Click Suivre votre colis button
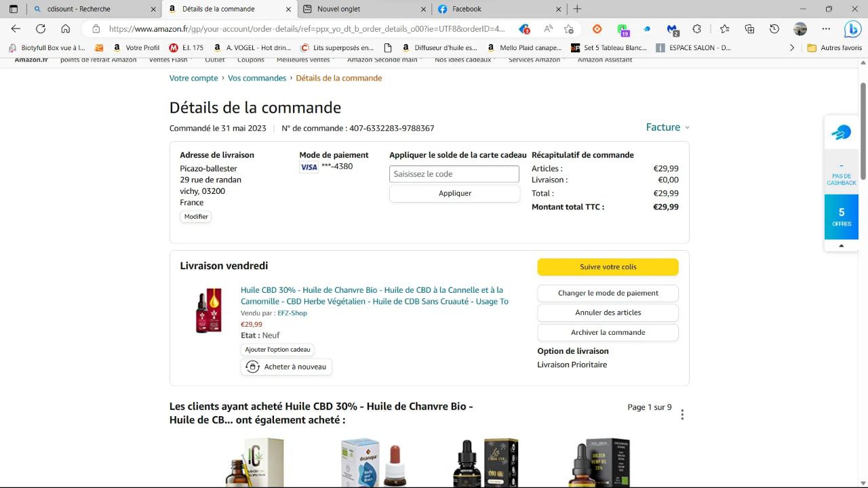Screen dimensions: 868x488 tap(608, 267)
